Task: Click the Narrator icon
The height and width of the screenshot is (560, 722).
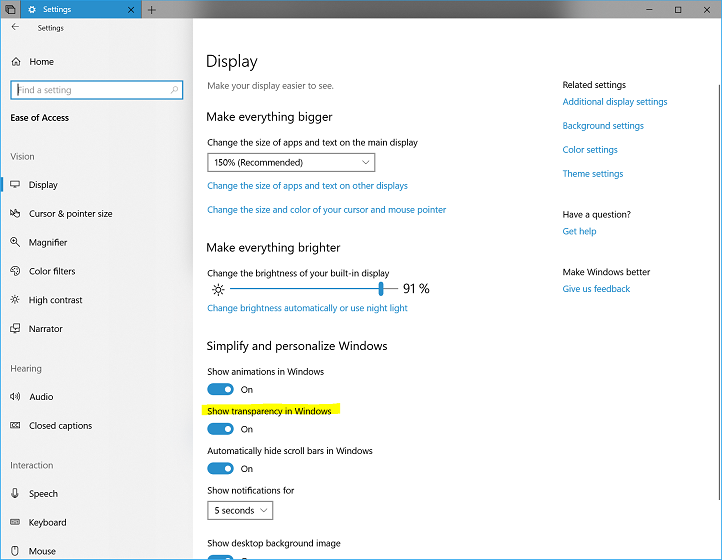Action: [x=15, y=328]
